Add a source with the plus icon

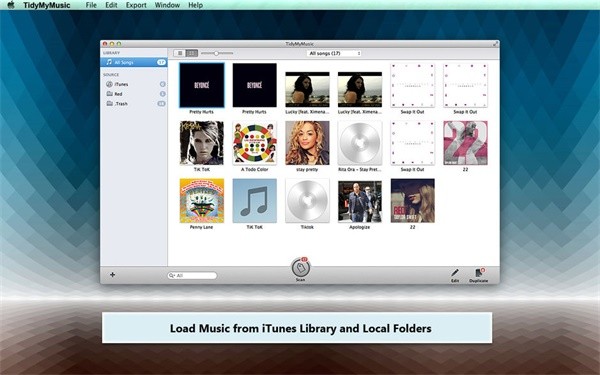[112, 275]
